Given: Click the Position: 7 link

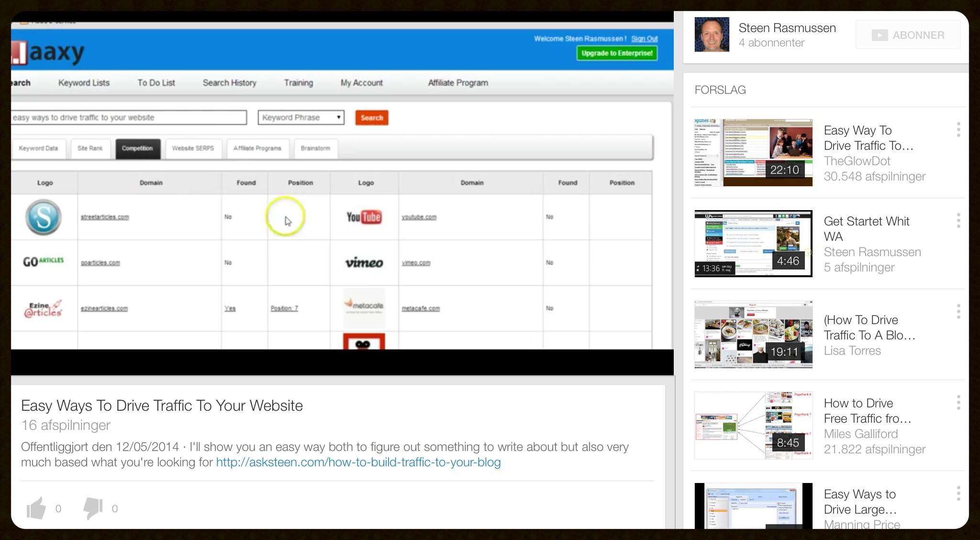Looking at the screenshot, I should tap(284, 308).
